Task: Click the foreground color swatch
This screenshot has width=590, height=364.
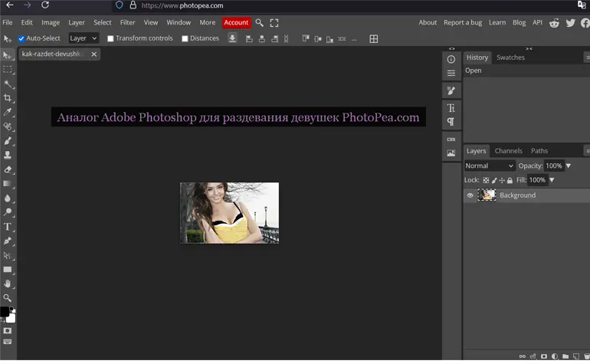Action: pyautogui.click(x=4, y=311)
